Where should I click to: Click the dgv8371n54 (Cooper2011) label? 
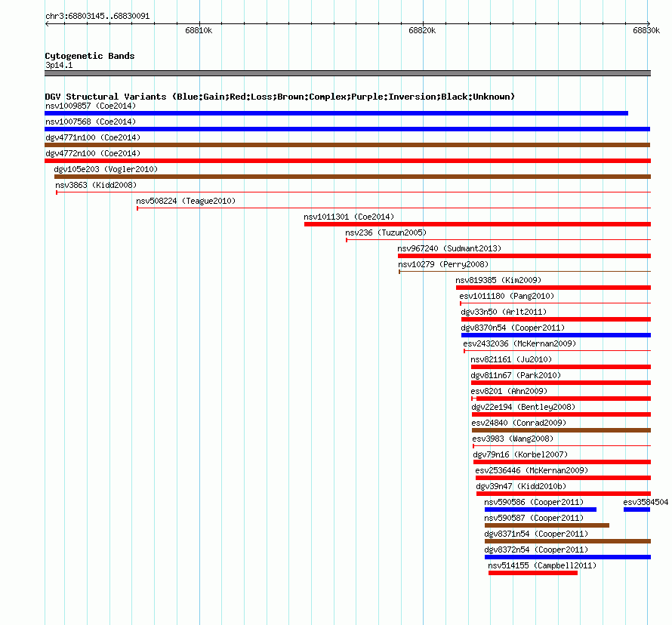pyautogui.click(x=536, y=534)
